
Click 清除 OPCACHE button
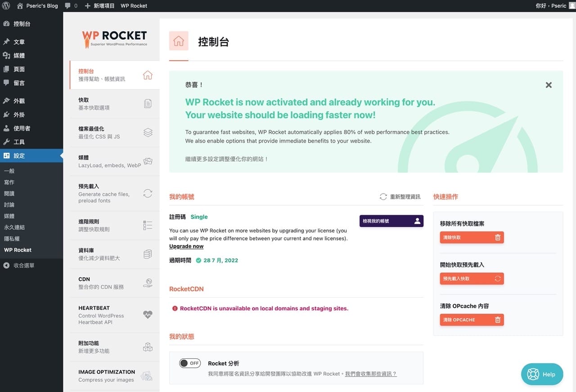pyautogui.click(x=472, y=320)
